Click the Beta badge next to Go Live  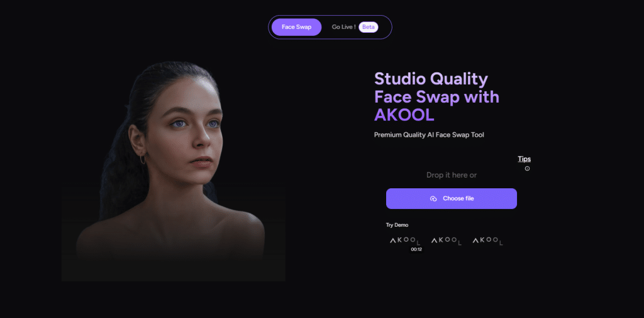click(369, 27)
